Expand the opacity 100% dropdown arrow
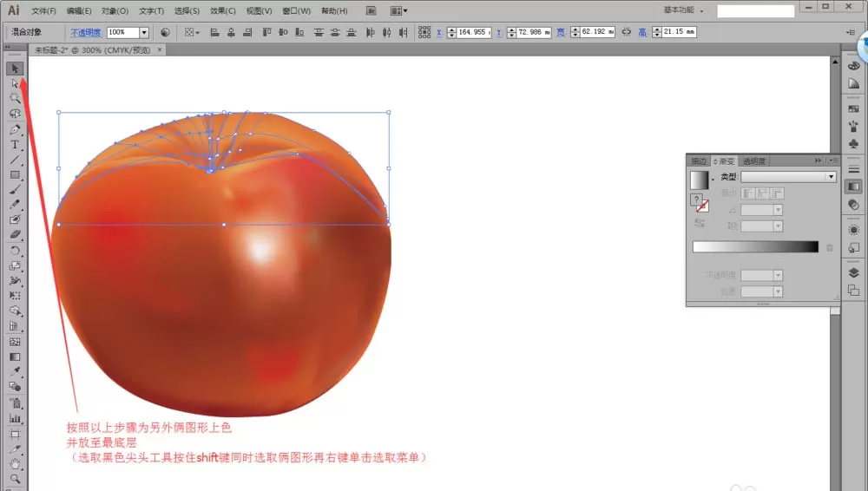868x491 pixels. coord(144,32)
